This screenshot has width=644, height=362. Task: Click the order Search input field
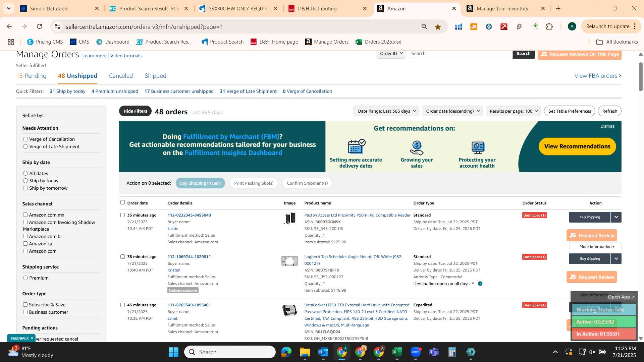coord(461,54)
